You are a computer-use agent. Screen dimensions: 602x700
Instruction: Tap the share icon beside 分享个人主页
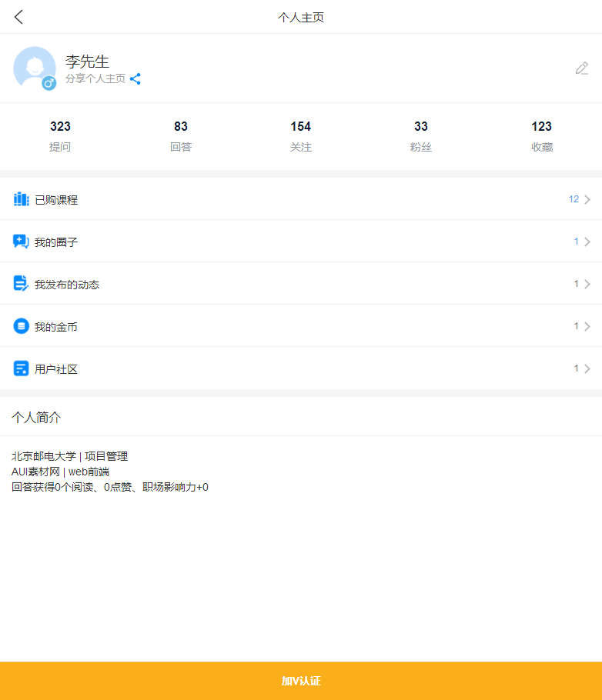[135, 78]
